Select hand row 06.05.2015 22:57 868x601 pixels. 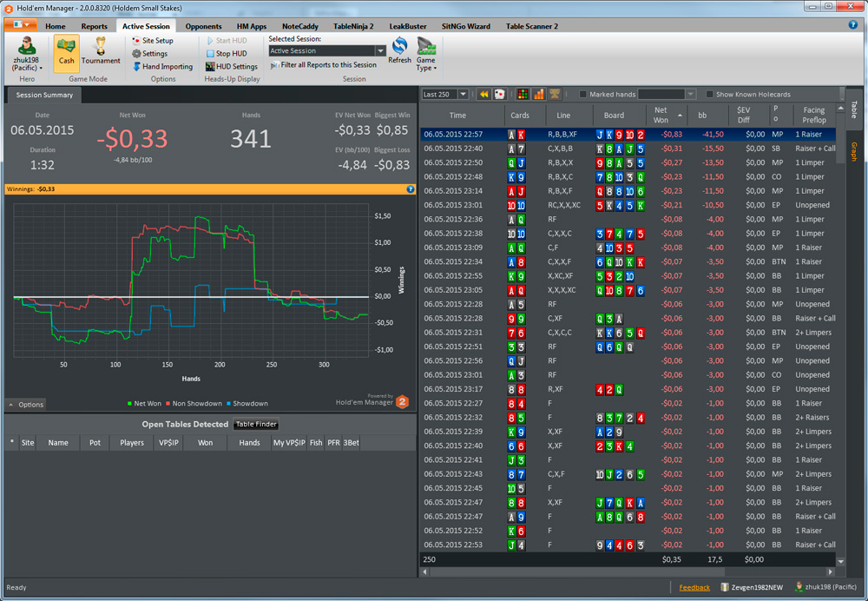pos(629,134)
